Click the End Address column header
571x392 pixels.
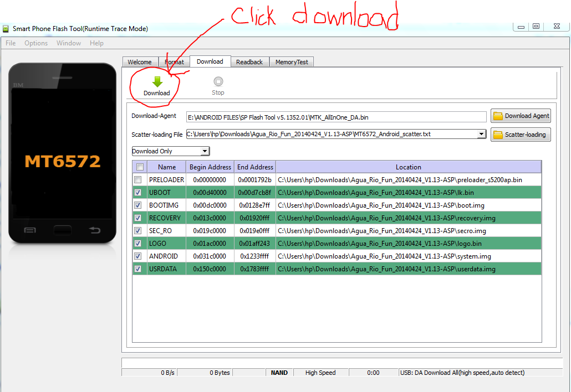255,167
